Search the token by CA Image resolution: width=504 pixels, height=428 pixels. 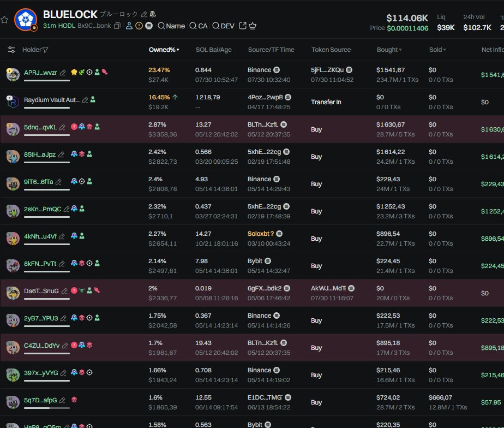coord(199,26)
